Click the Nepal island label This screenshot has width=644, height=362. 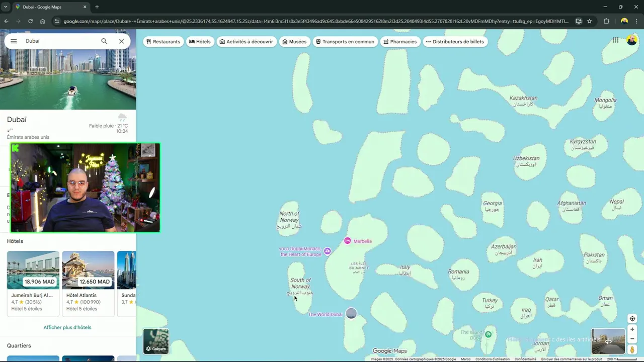coord(616,204)
